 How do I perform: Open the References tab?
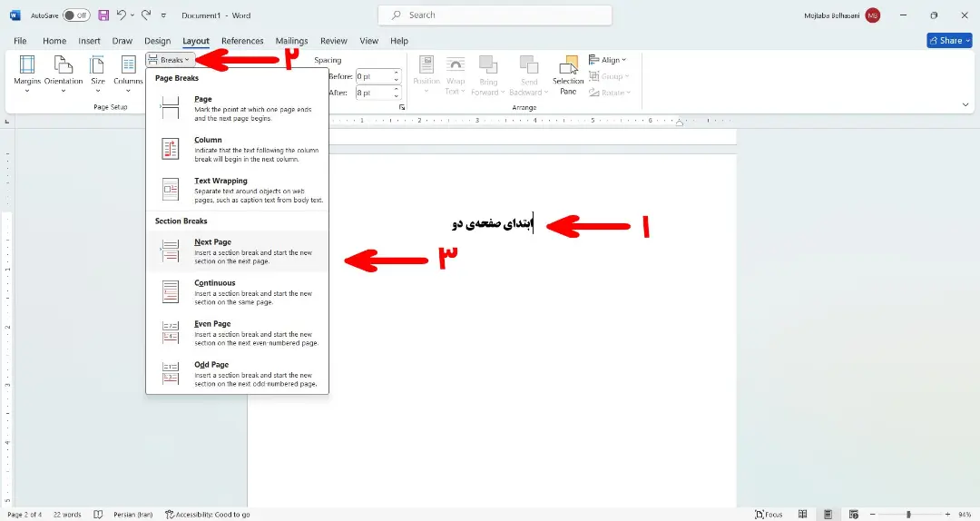242,41
